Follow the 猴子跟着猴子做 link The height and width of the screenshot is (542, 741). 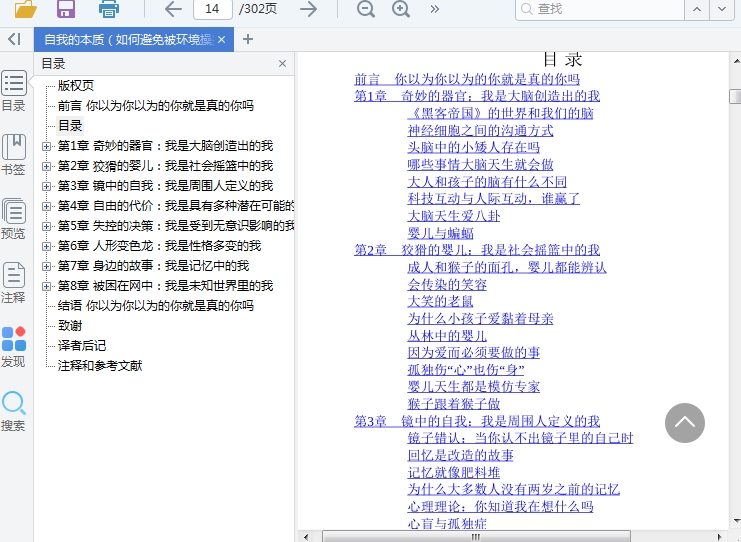(454, 404)
